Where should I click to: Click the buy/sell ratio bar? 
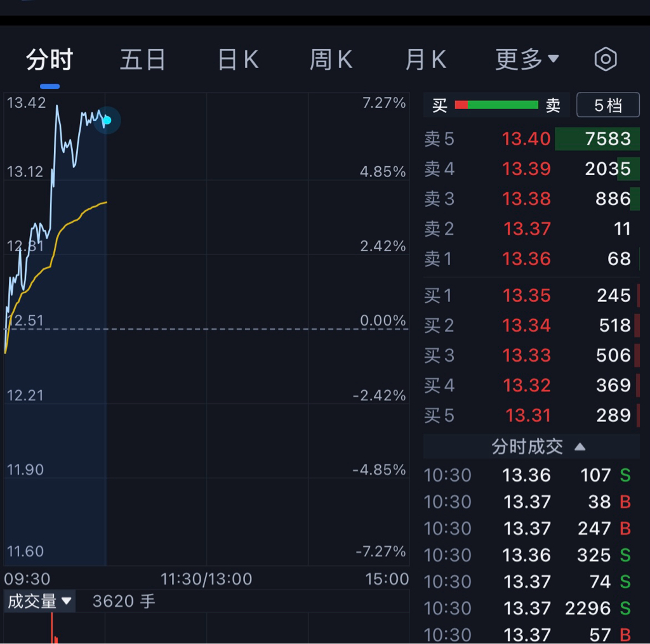point(496,105)
